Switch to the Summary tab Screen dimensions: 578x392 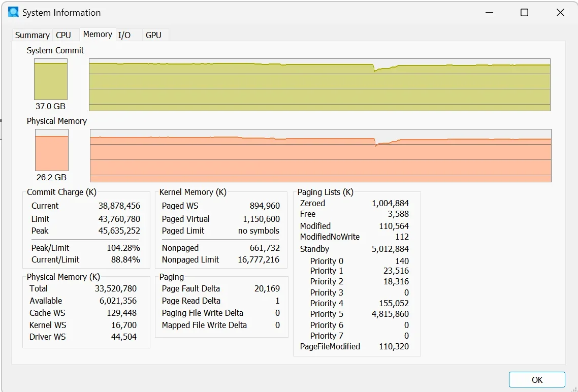pyautogui.click(x=32, y=35)
